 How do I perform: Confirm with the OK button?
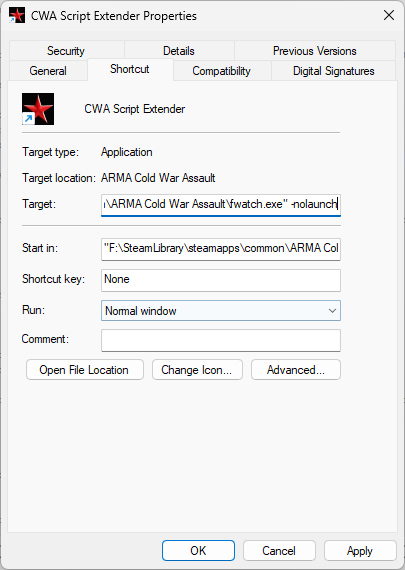click(x=198, y=550)
